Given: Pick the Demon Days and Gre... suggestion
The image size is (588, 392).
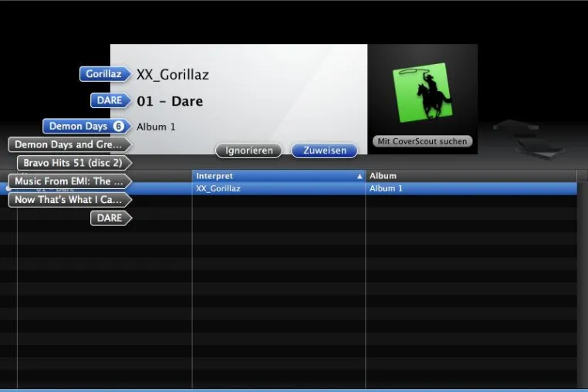Looking at the screenshot, I should (x=69, y=144).
